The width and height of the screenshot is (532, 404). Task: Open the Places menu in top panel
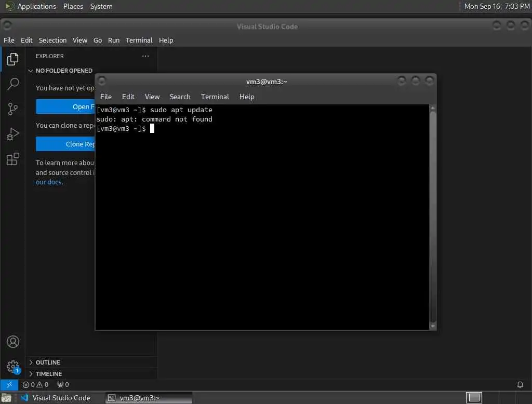coord(73,6)
